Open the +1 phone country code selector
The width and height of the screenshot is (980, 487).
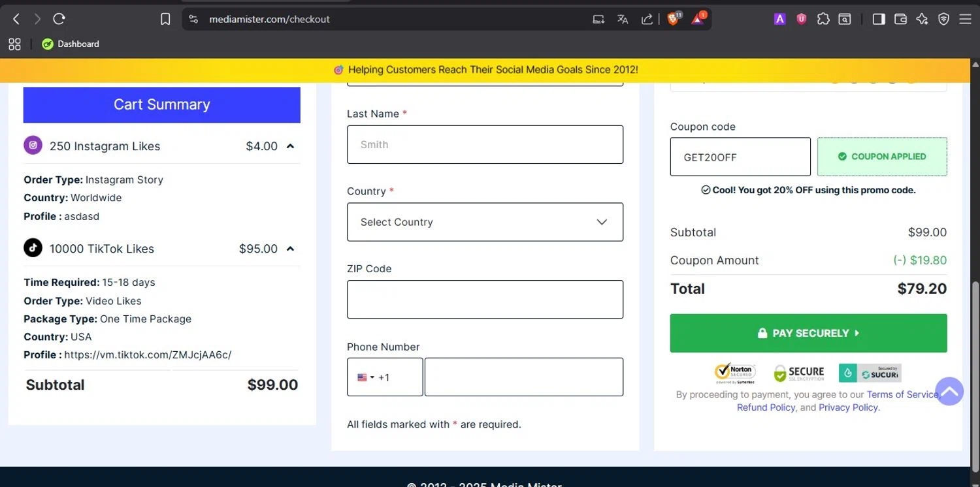[385, 377]
